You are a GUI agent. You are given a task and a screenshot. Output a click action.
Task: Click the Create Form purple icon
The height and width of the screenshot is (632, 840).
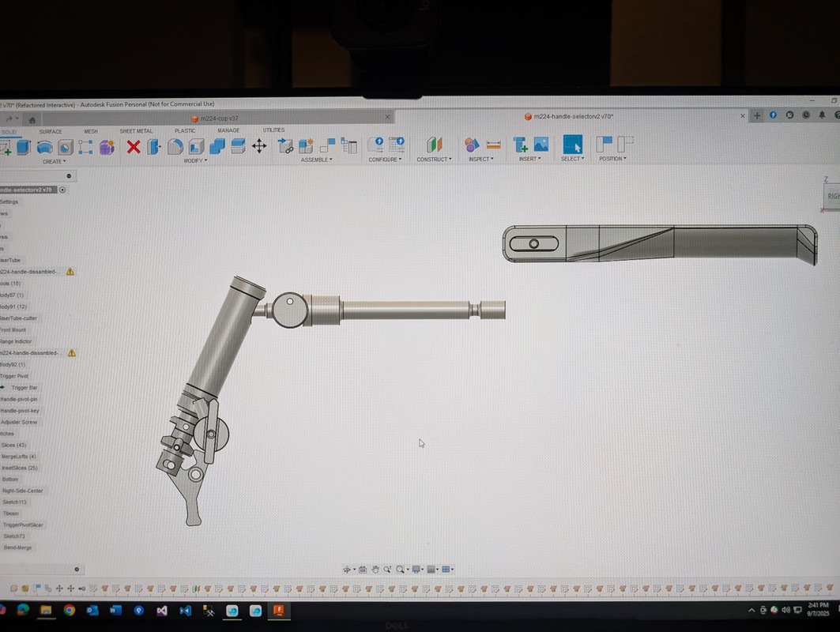[x=107, y=147]
